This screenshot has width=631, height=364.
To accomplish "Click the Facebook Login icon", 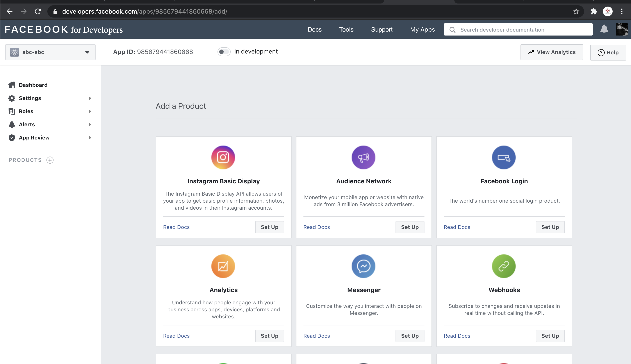I will tap(504, 157).
